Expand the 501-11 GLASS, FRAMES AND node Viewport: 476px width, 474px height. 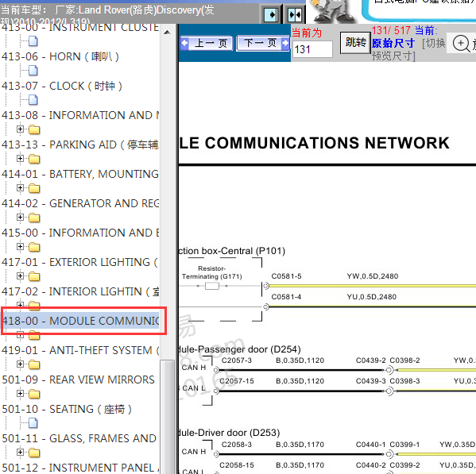click(x=20, y=452)
